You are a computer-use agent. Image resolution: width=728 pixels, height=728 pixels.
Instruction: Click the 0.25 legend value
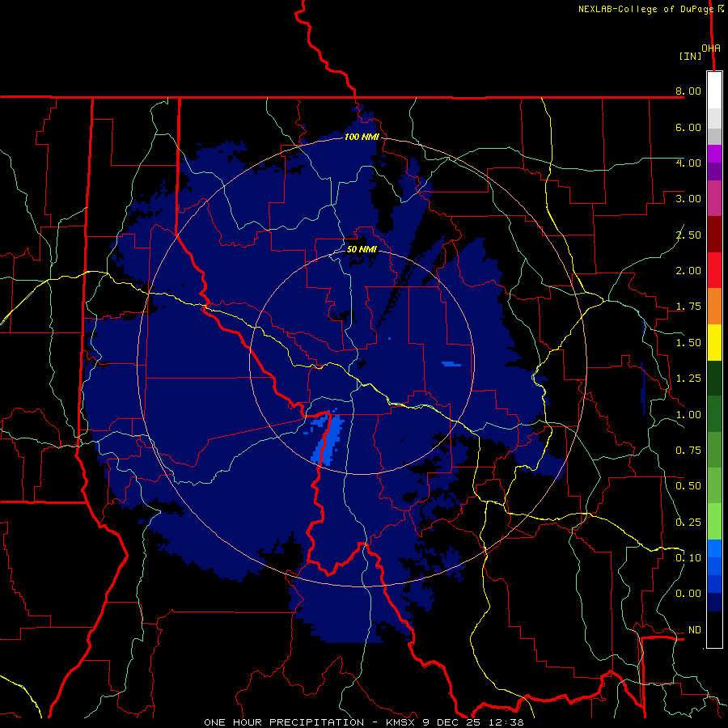[688, 523]
